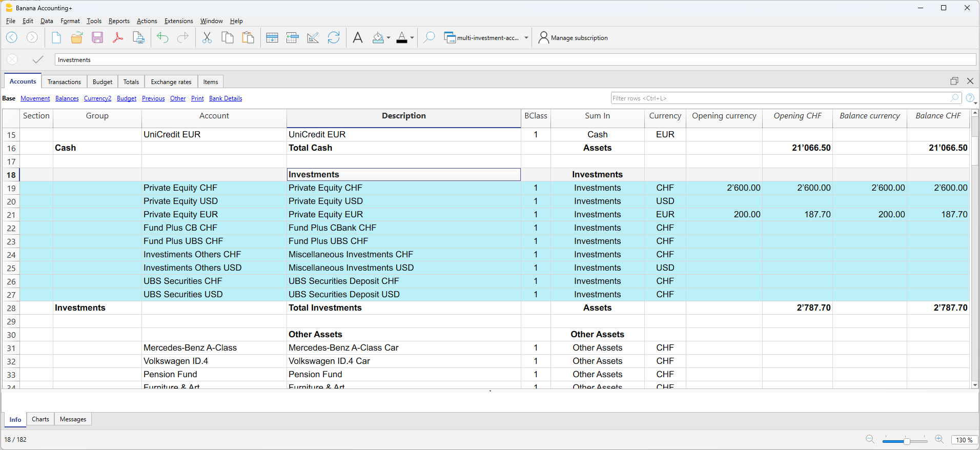Open print preview icon
The height and width of the screenshot is (450, 980).
pyautogui.click(x=138, y=37)
